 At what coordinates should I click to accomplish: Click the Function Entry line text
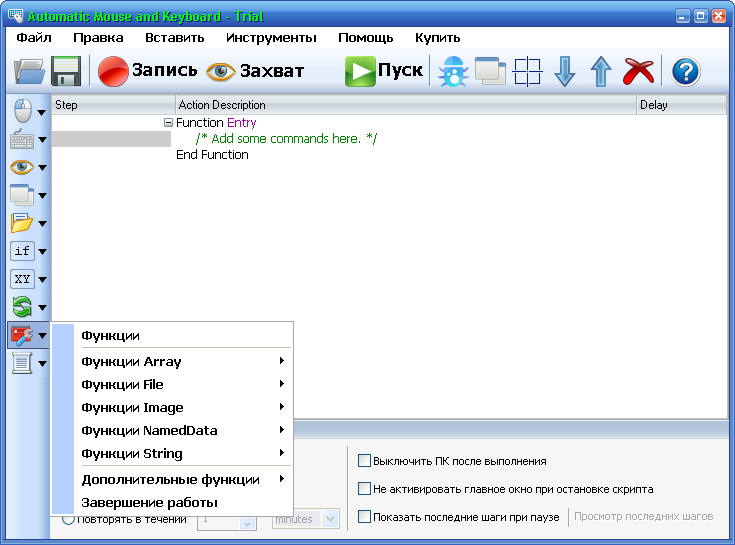click(x=216, y=123)
